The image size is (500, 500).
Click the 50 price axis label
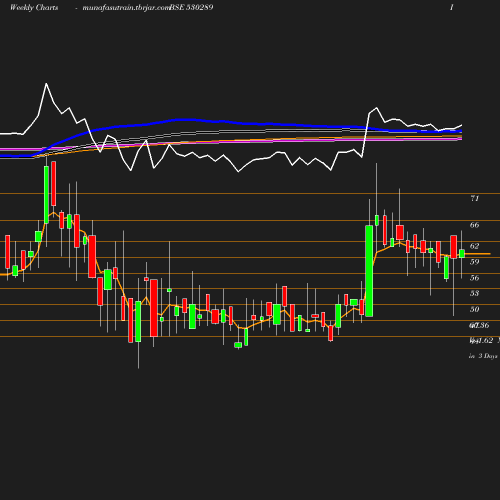pyautogui.click(x=475, y=309)
